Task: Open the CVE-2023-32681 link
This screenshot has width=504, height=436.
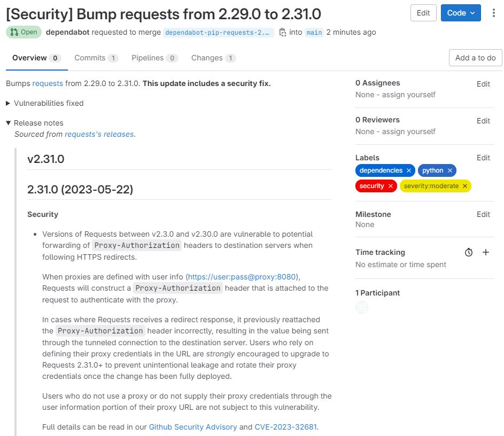Action: tap(286, 427)
